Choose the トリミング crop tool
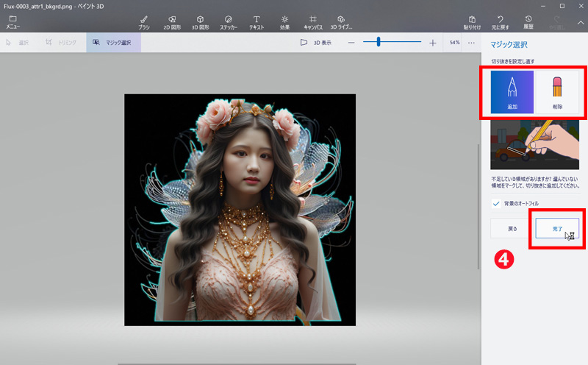This screenshot has width=588, height=365. (x=61, y=43)
